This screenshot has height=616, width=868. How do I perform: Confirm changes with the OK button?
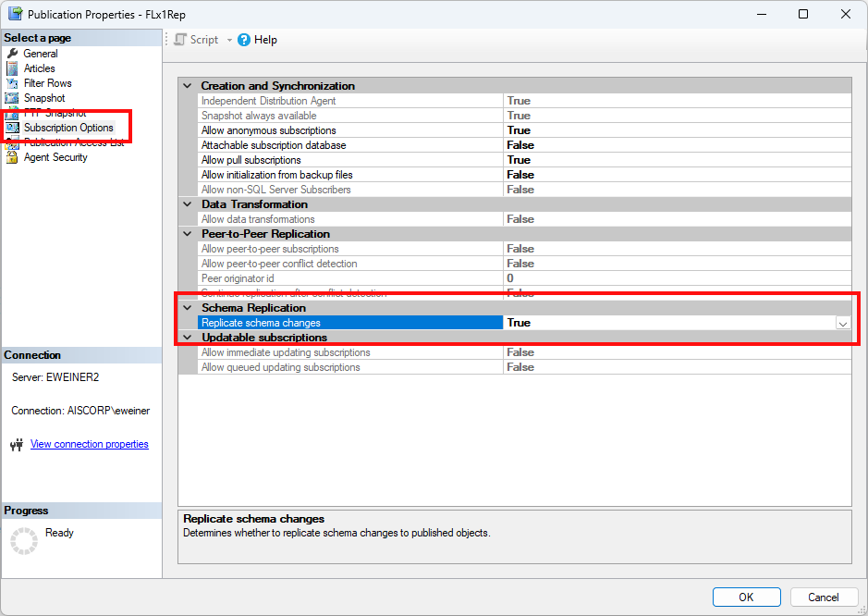[746, 597]
